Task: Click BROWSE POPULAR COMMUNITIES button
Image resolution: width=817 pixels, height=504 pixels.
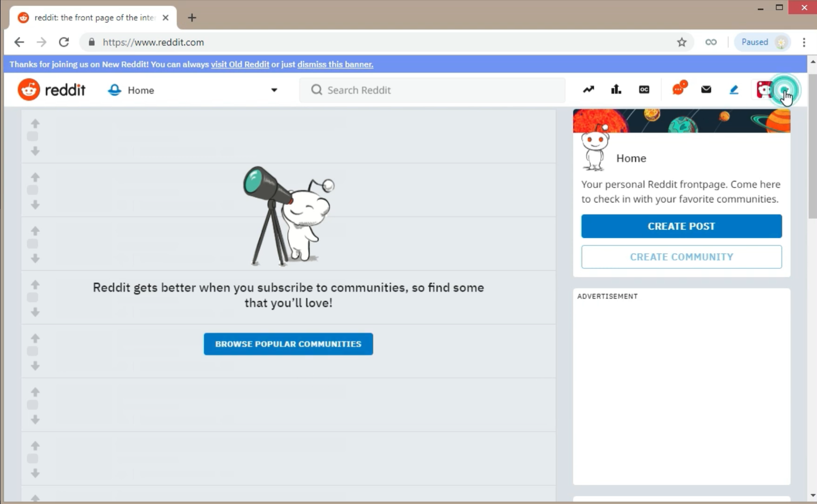Action: click(x=288, y=344)
